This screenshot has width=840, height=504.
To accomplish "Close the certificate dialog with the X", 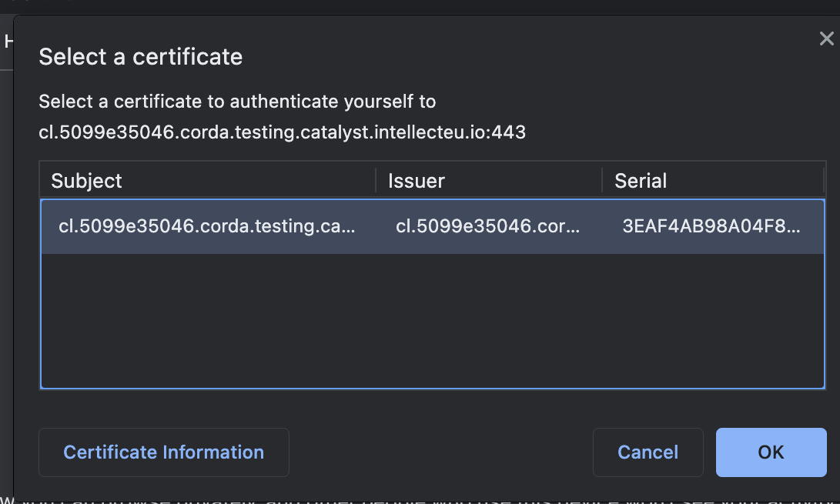I will pos(826,38).
